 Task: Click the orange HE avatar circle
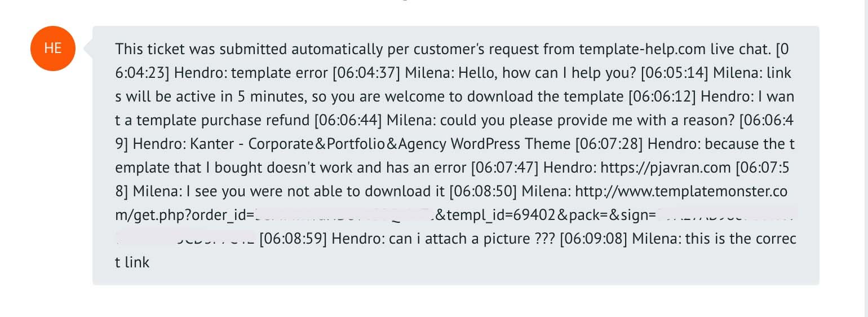[x=52, y=49]
